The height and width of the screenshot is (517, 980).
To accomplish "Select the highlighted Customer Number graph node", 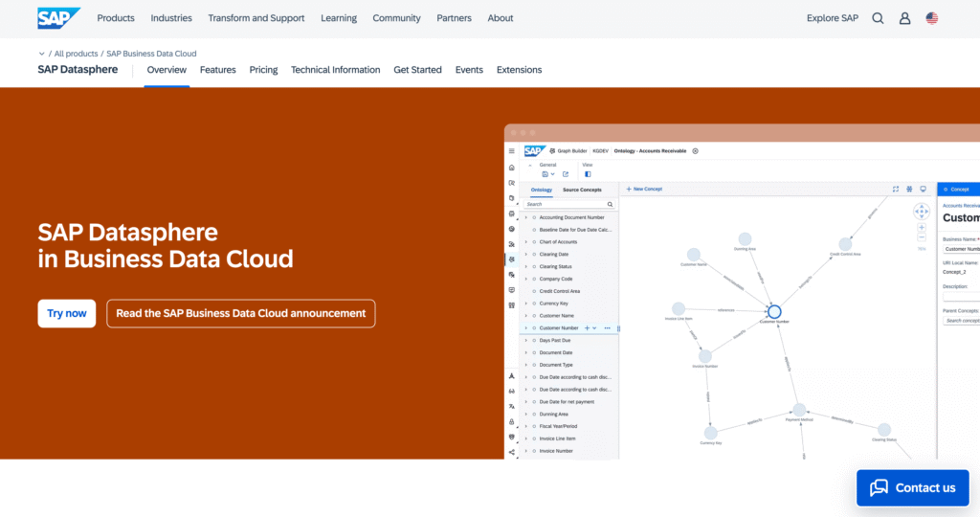I will [x=774, y=311].
